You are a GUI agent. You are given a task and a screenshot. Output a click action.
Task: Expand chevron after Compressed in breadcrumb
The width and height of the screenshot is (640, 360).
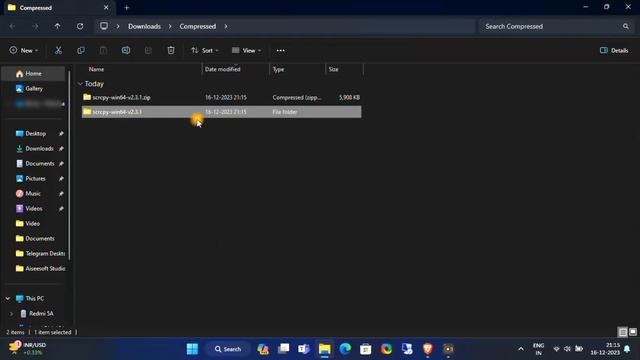click(226, 26)
